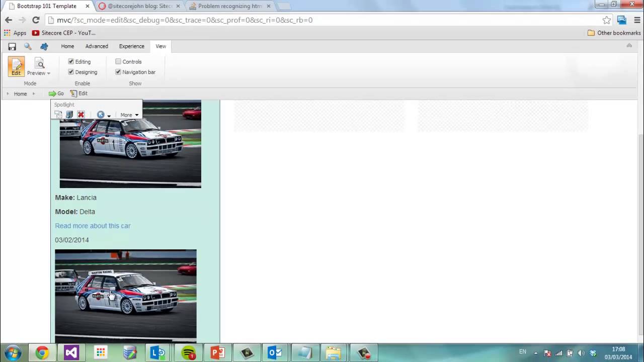
Task: Open Windows Start orb
Action: 13,353
